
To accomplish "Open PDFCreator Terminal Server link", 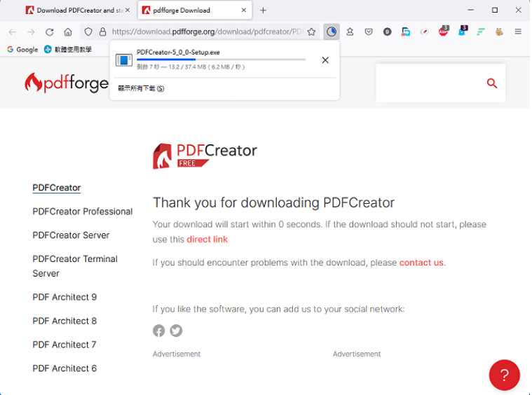I will coord(75,266).
